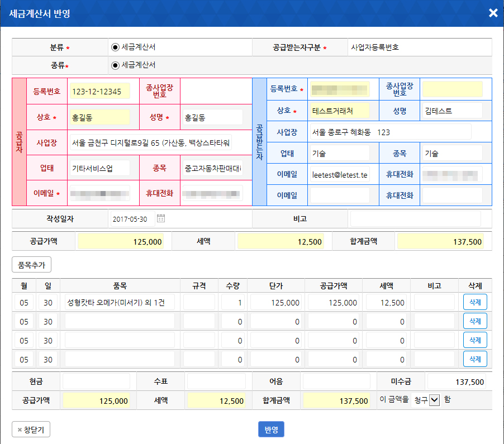Select the 세금계산서 radio in 종류 row
Screen dimensions: 504x444
coord(115,65)
